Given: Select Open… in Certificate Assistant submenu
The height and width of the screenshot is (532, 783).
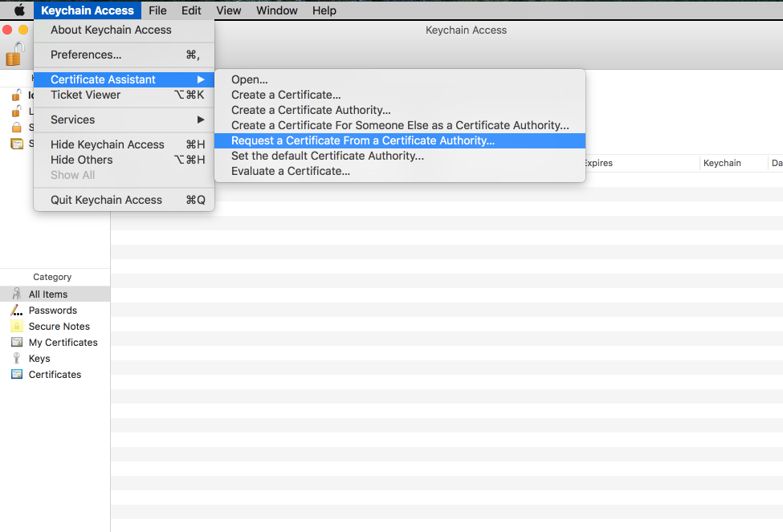Looking at the screenshot, I should point(399,79).
